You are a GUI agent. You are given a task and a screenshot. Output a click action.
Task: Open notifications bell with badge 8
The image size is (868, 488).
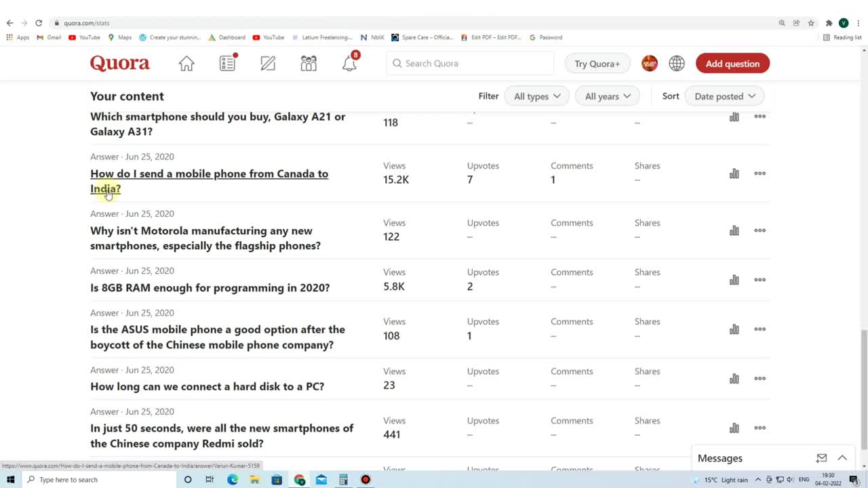pos(350,62)
